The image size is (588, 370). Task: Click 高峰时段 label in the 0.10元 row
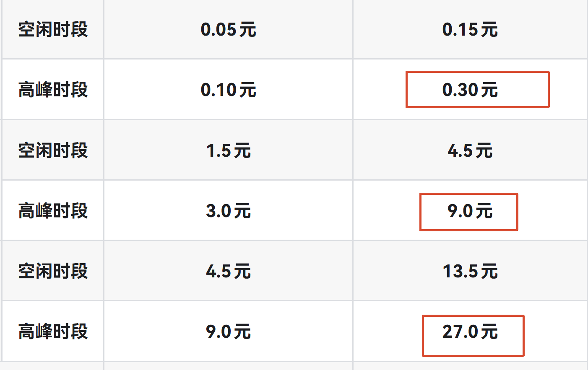tap(53, 90)
